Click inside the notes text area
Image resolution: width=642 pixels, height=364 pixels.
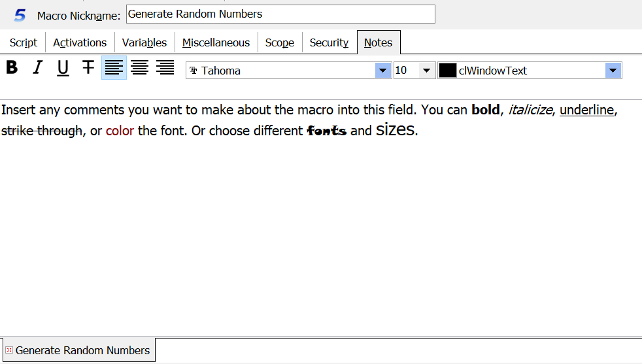[320, 229]
